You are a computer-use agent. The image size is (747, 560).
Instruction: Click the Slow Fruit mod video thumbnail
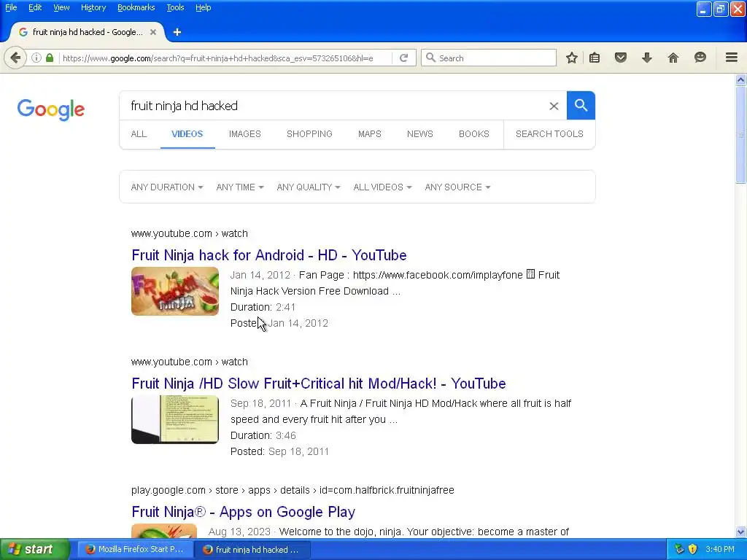175,419
